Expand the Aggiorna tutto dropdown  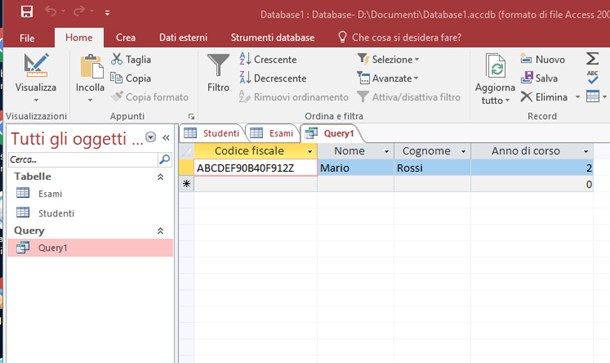(507, 101)
